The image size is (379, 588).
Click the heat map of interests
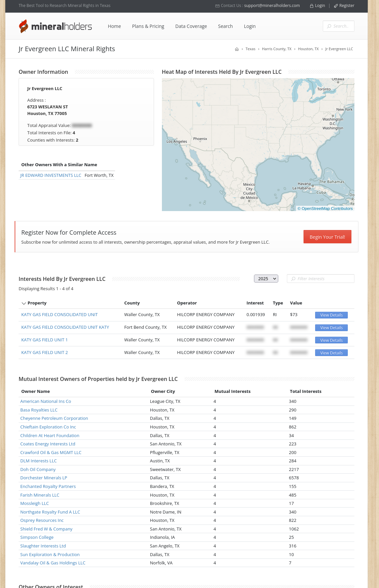pos(258,145)
